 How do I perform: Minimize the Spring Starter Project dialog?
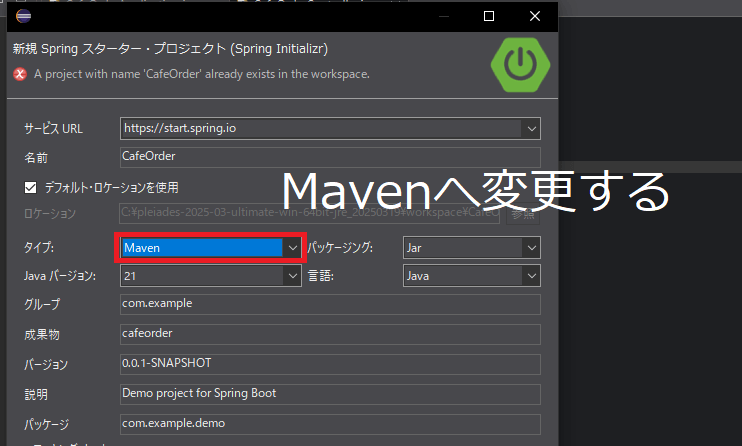[x=441, y=16]
